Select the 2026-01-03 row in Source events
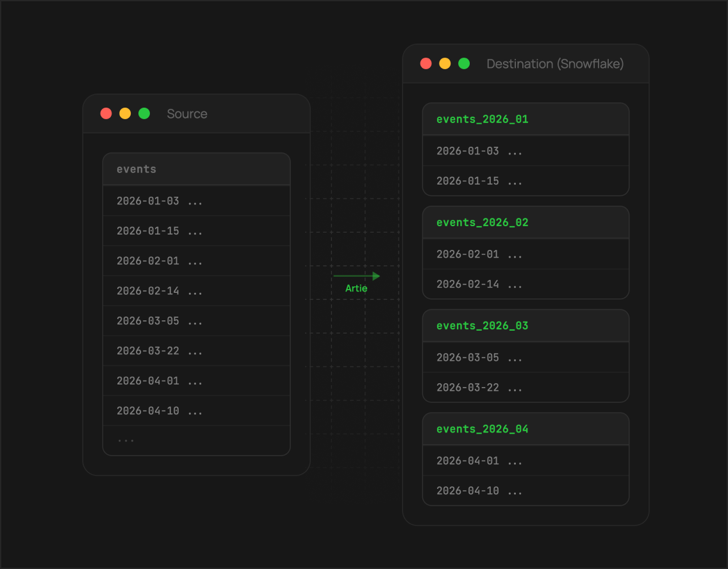Image resolution: width=728 pixels, height=569 pixels. tap(196, 201)
